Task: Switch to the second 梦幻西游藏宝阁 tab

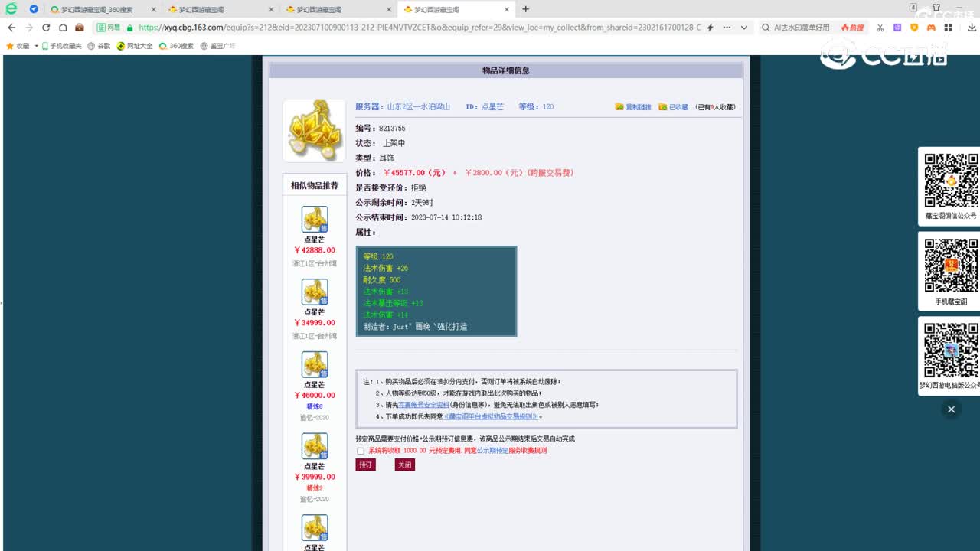Action: [x=220, y=9]
